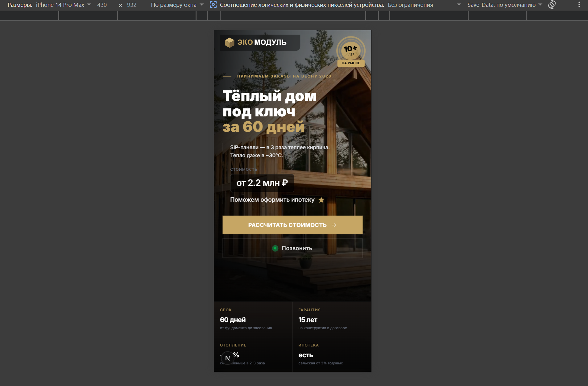Click the ипотека 'есть' stat text

(306, 355)
